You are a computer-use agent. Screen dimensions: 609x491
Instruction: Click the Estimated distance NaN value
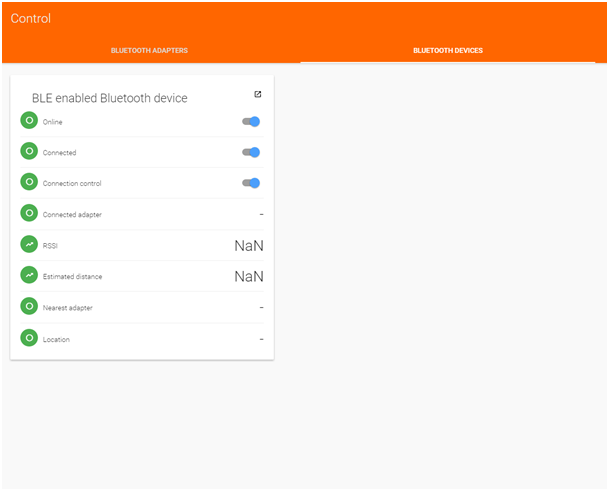pyautogui.click(x=249, y=276)
